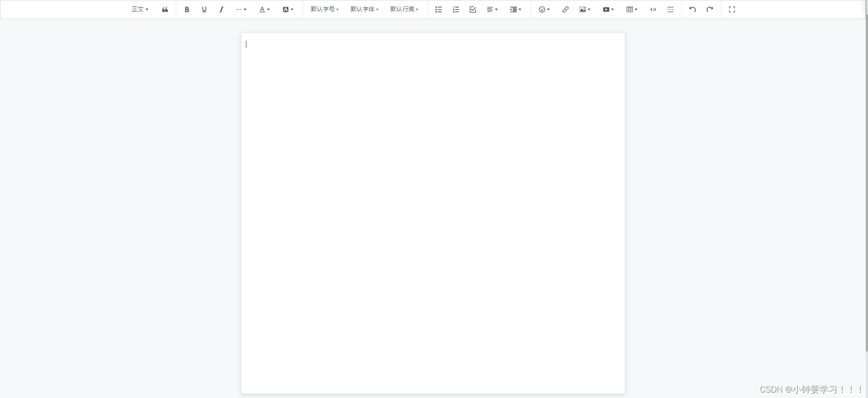The image size is (868, 398).
Task: Toggle italic formatting
Action: (221, 9)
